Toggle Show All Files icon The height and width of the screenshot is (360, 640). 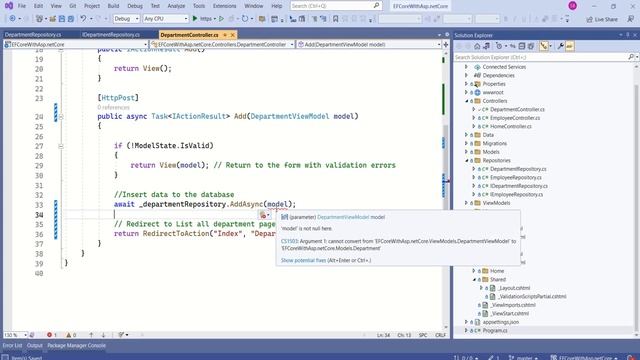click(x=531, y=46)
